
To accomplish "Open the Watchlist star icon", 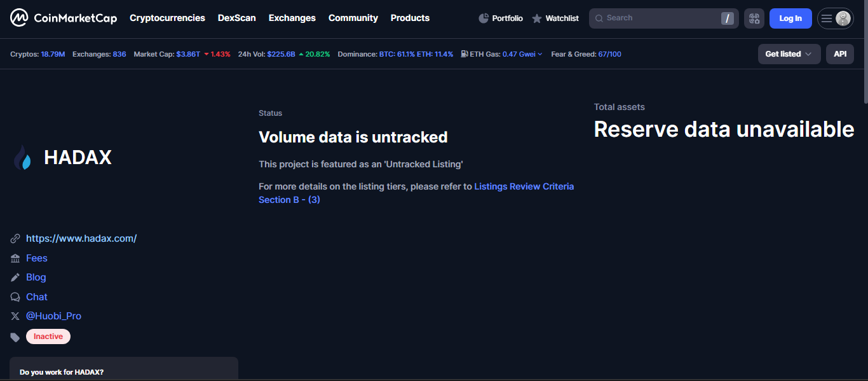I will tap(537, 18).
